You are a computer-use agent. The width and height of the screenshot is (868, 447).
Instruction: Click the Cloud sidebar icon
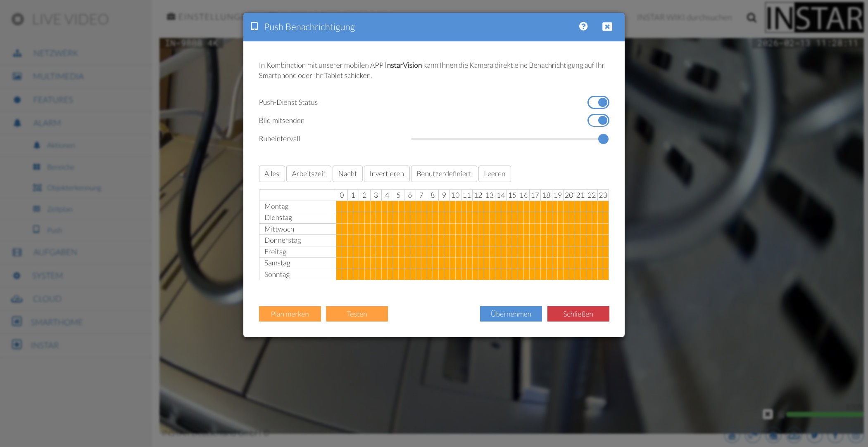click(17, 299)
